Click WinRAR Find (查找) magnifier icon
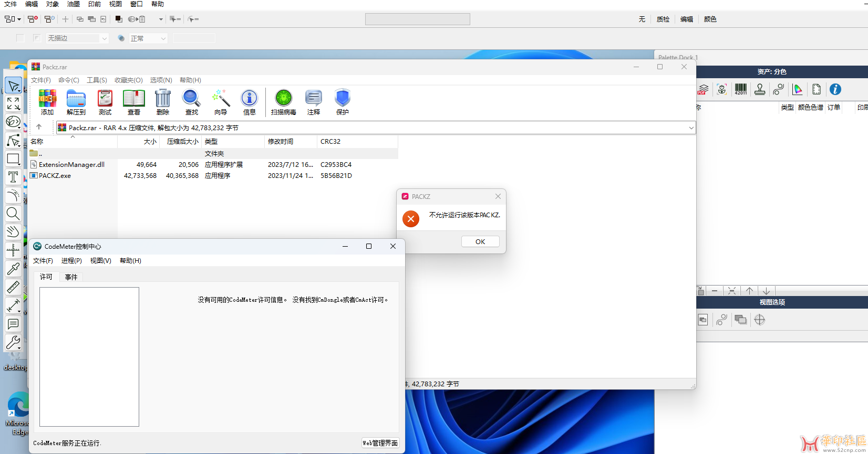The width and height of the screenshot is (868, 454). tap(192, 102)
